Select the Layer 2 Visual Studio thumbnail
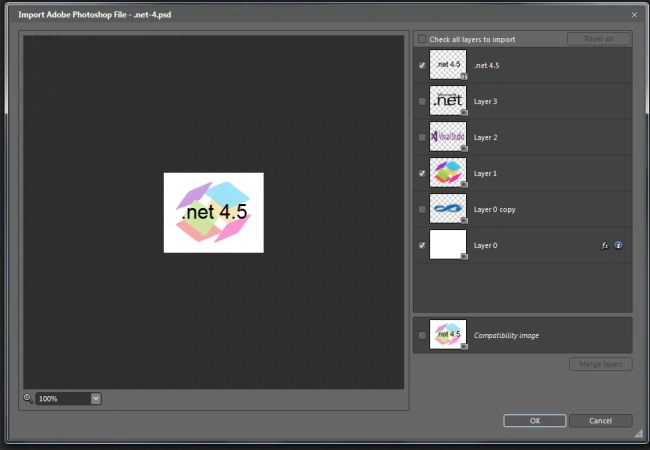This screenshot has width=650, height=450. [448, 136]
